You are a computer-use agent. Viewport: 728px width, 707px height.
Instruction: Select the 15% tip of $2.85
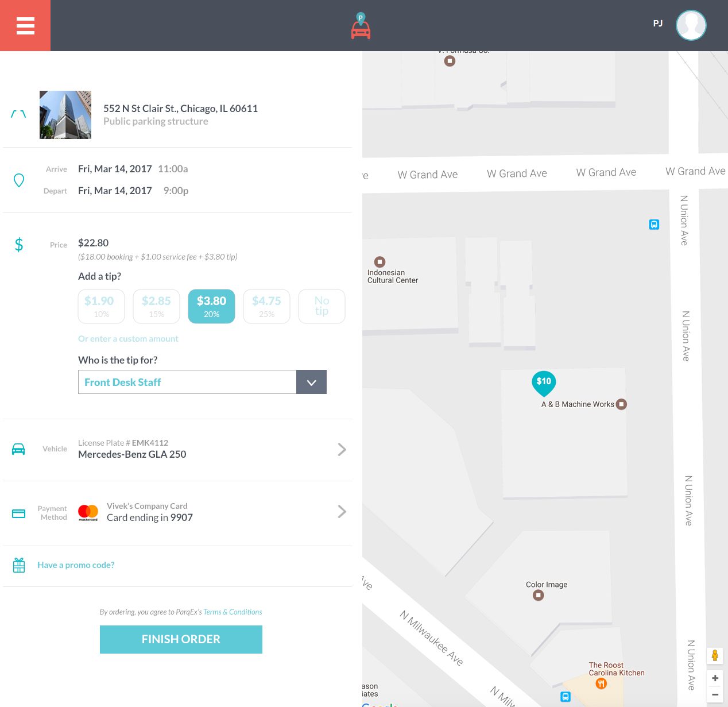pyautogui.click(x=157, y=306)
